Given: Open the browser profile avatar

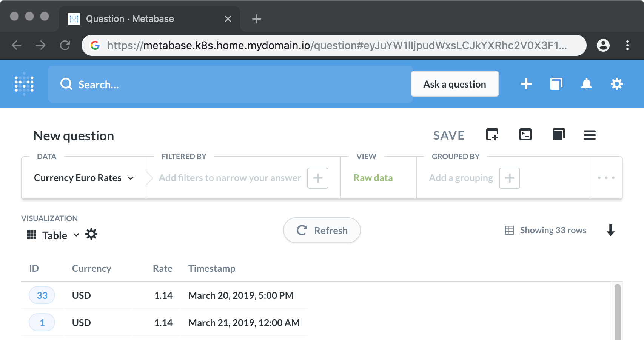Looking at the screenshot, I should point(603,45).
